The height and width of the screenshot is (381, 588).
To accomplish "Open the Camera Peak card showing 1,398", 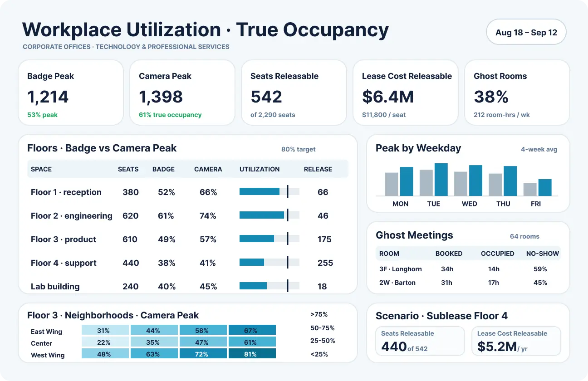I will click(182, 93).
